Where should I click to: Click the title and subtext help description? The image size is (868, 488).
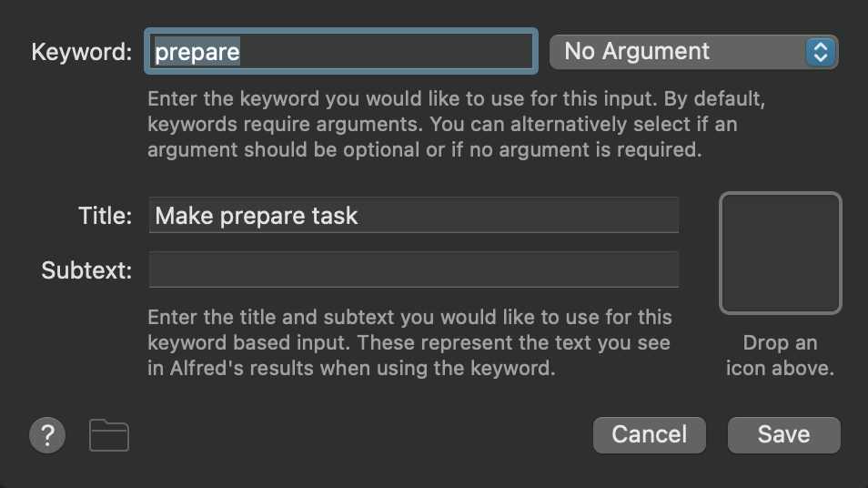point(409,343)
